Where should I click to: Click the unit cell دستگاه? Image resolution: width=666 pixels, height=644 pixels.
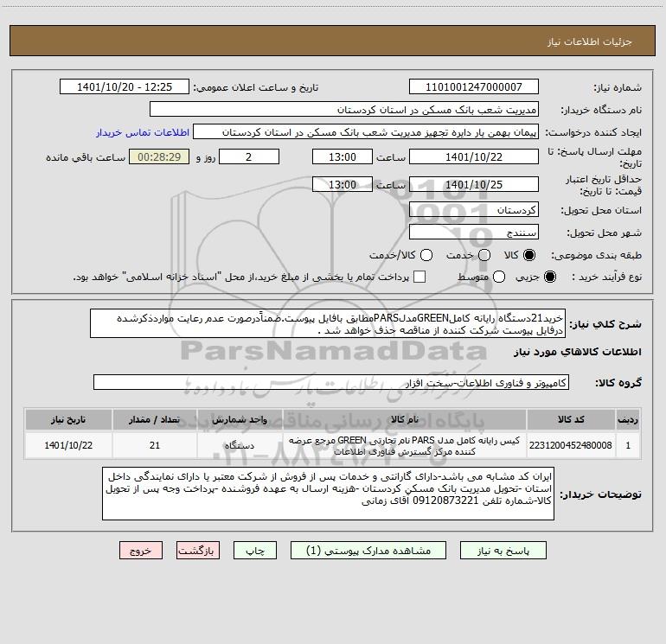(x=240, y=445)
